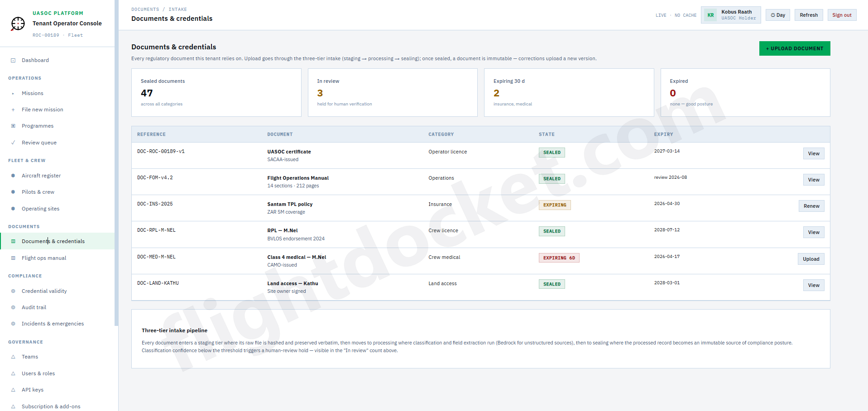Viewport: 868px width, 411px height.
Task: Expand the Missions sidebar entry
Action: click(x=32, y=93)
